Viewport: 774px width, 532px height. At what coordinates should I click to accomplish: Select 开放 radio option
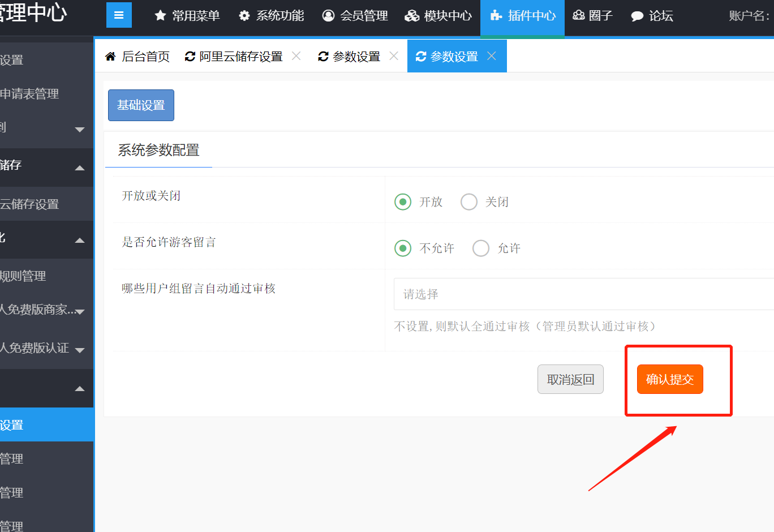pos(403,202)
